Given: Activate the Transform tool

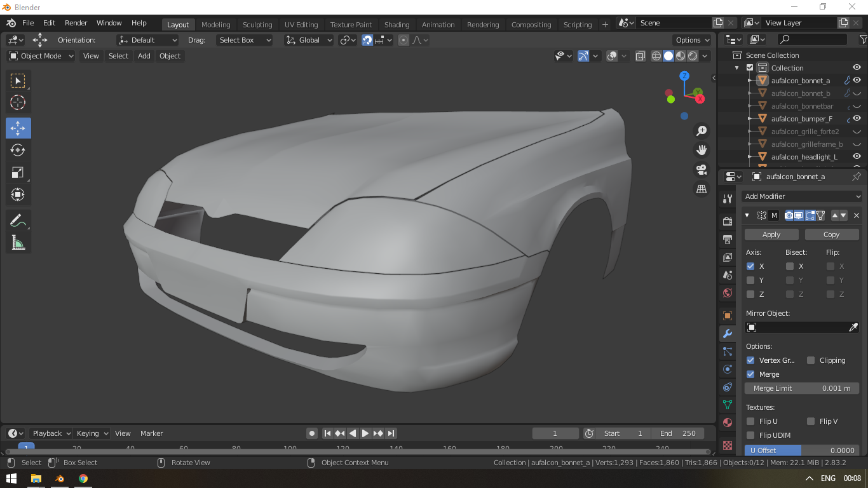Looking at the screenshot, I should [18, 194].
